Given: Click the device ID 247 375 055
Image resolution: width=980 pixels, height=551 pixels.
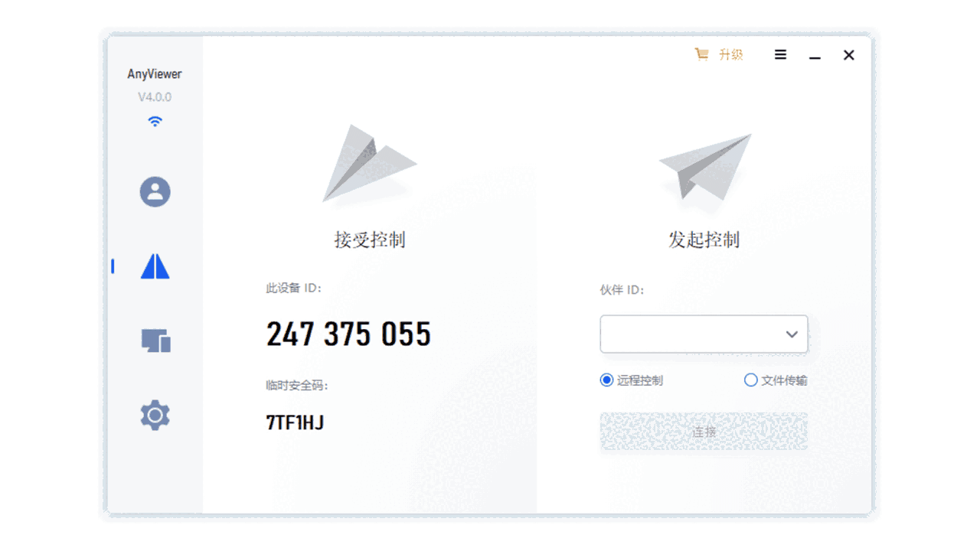Looking at the screenshot, I should coord(348,334).
